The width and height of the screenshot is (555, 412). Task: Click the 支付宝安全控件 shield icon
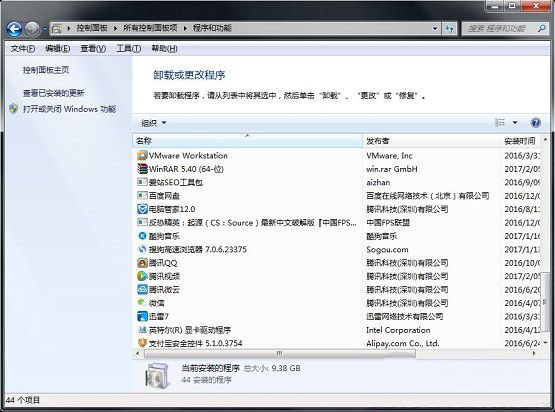point(142,343)
